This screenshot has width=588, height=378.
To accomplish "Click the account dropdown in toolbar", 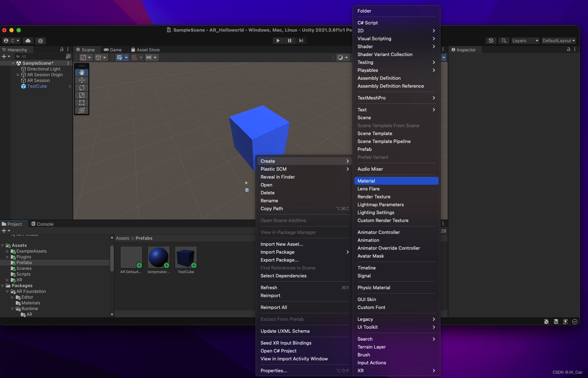I will click(x=11, y=41).
